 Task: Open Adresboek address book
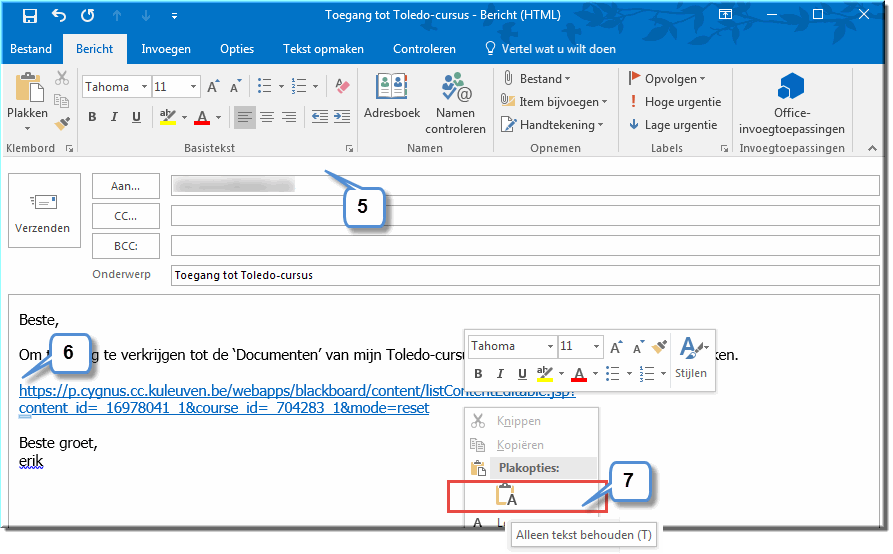click(392, 96)
